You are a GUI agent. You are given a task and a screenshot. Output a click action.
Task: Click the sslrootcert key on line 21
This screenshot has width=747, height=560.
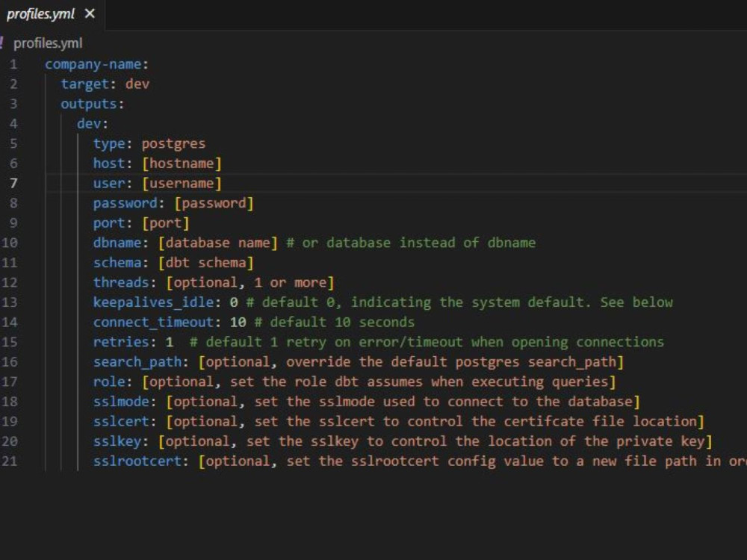click(x=137, y=461)
